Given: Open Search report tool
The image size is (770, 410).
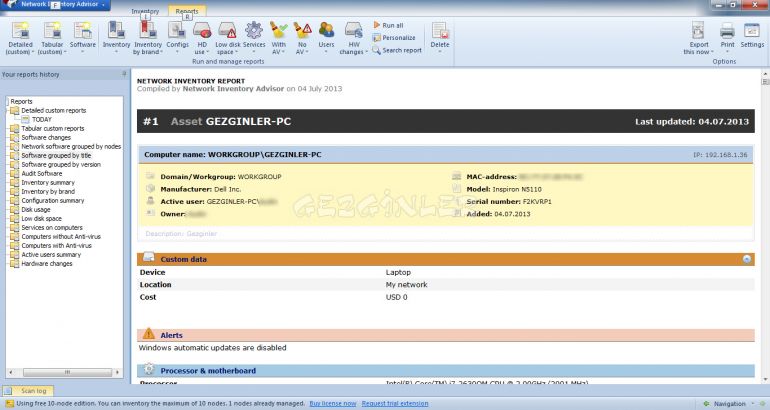Looking at the screenshot, I should pos(397,50).
